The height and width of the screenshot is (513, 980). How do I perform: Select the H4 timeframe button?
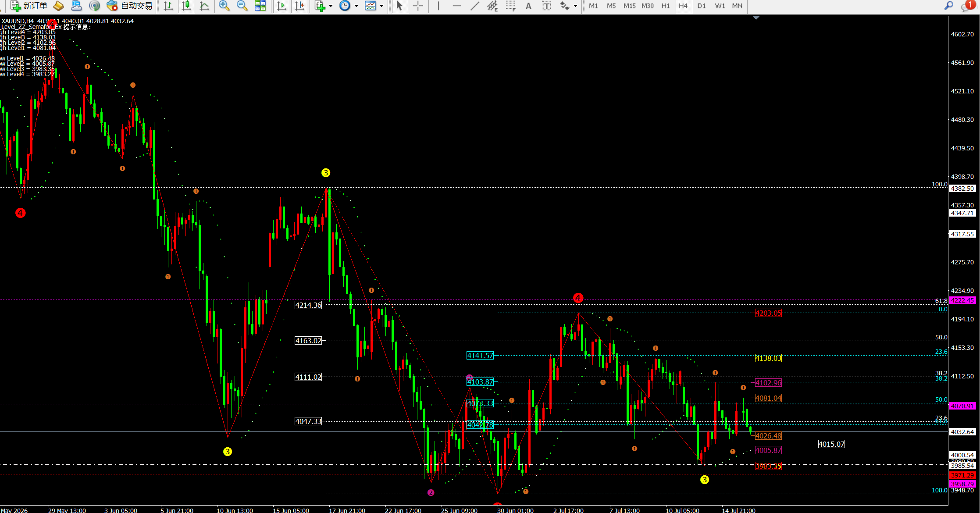pyautogui.click(x=683, y=6)
